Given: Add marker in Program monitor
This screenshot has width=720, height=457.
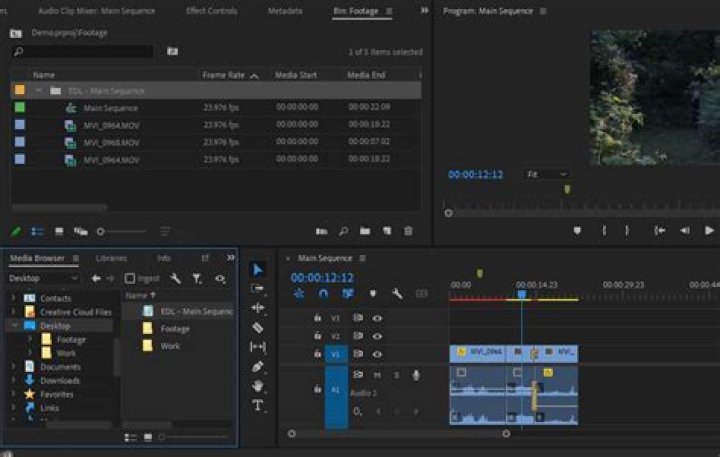Looking at the screenshot, I should tap(577, 231).
